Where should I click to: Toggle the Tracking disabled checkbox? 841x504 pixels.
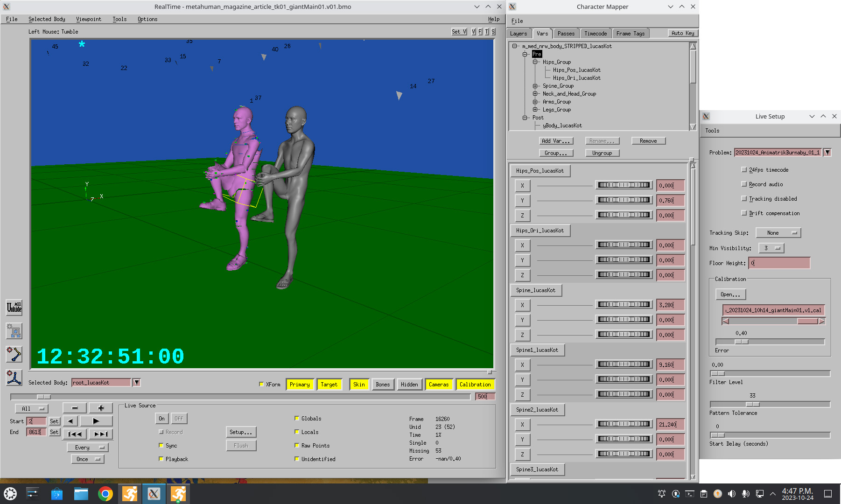tap(744, 199)
